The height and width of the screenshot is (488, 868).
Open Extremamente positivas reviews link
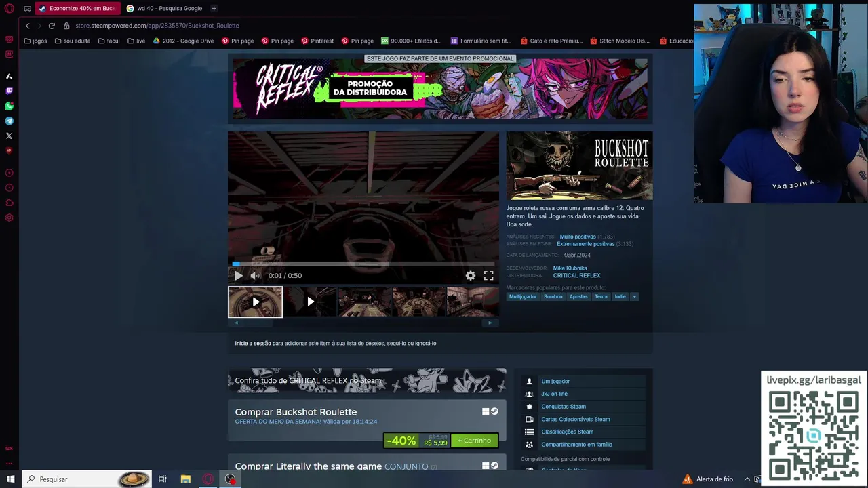[x=585, y=244]
